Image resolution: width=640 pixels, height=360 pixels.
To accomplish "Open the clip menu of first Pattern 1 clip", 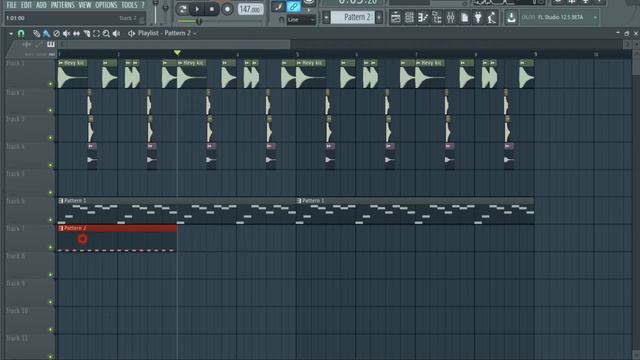I will click(x=61, y=201).
